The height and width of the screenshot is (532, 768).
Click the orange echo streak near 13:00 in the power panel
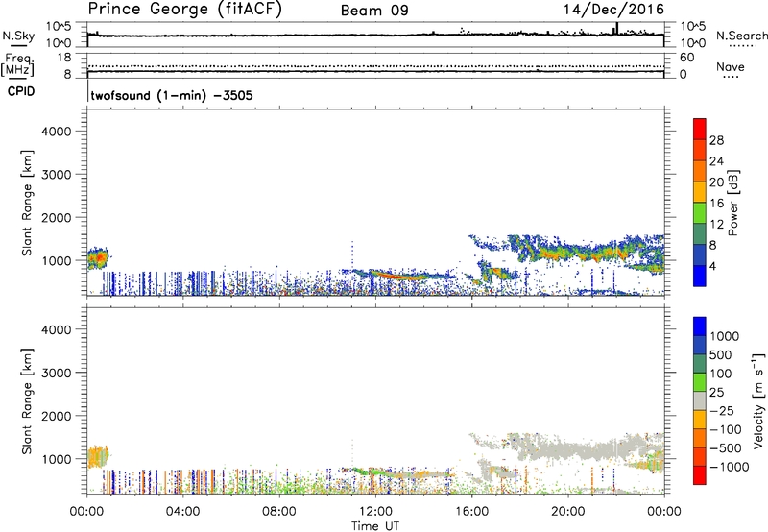[x=399, y=276]
